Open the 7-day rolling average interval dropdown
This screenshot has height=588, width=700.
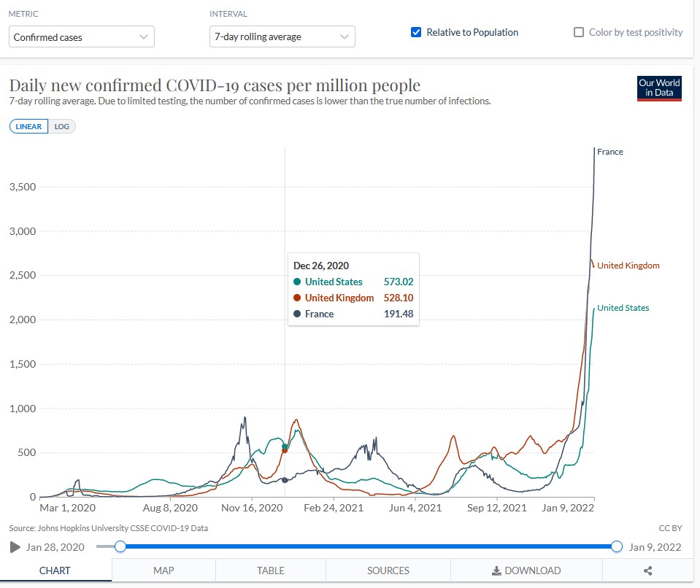click(x=282, y=36)
